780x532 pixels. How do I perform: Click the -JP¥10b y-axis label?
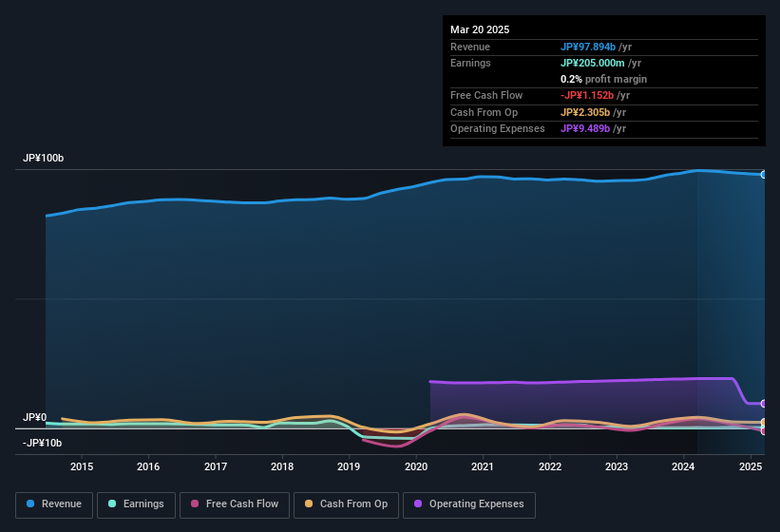[43, 443]
